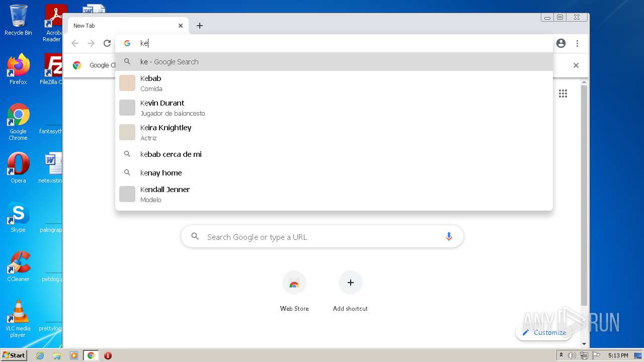Focus the 'Search Google or type a URL' box
644x362 pixels.
[x=322, y=237]
